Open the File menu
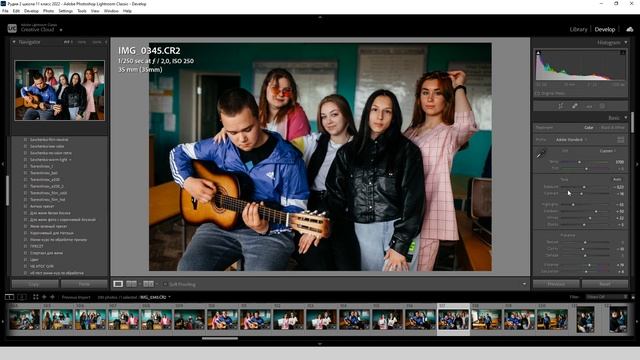This screenshot has width=640, height=360. (x=5, y=11)
